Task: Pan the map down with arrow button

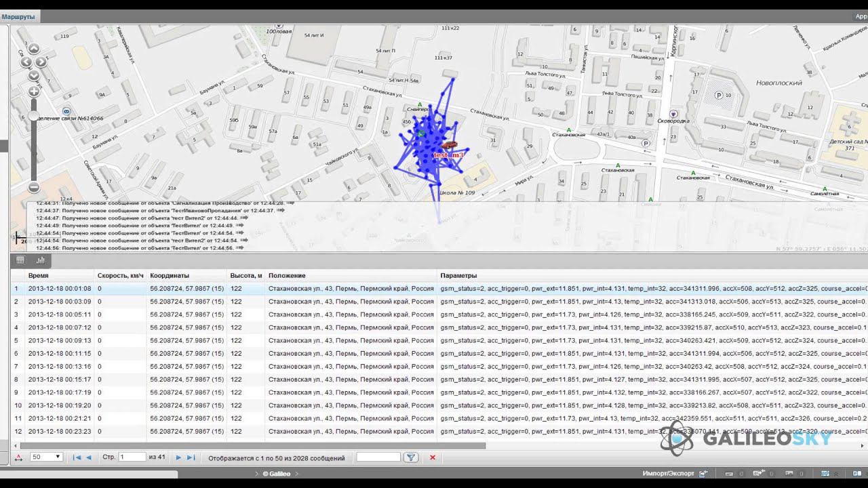Action: [33, 75]
